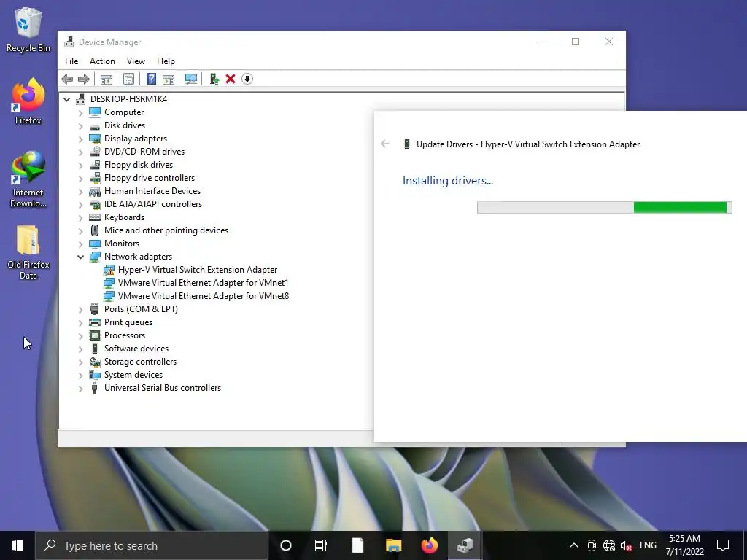Open File Explorer from the taskbar
The height and width of the screenshot is (560, 747).
coord(393,545)
